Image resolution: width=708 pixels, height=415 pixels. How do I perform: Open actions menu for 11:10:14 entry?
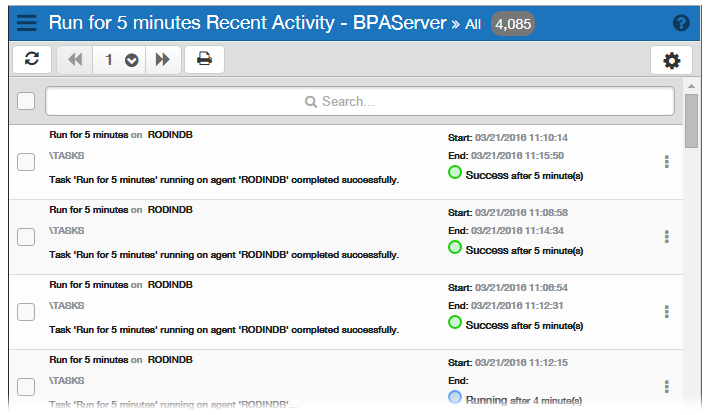666,162
